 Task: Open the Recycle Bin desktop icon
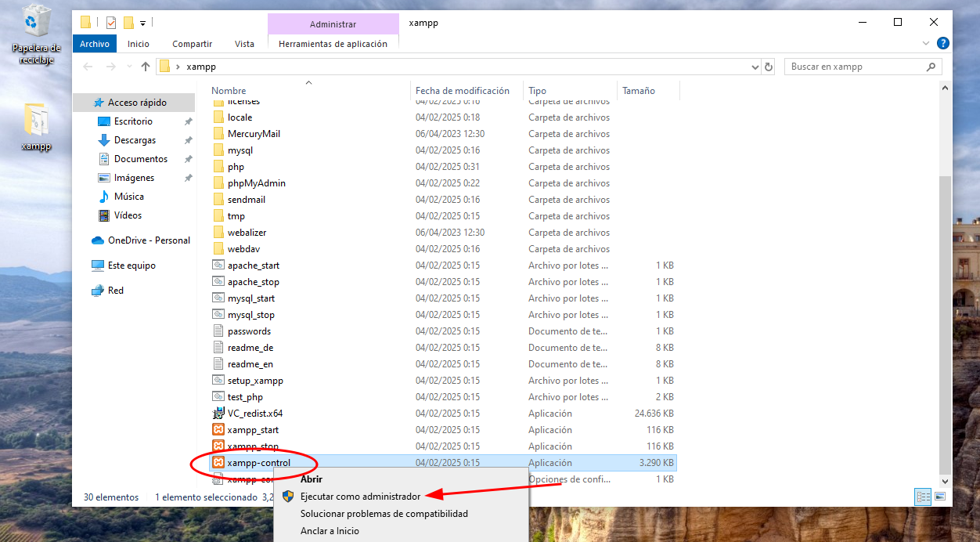37,23
